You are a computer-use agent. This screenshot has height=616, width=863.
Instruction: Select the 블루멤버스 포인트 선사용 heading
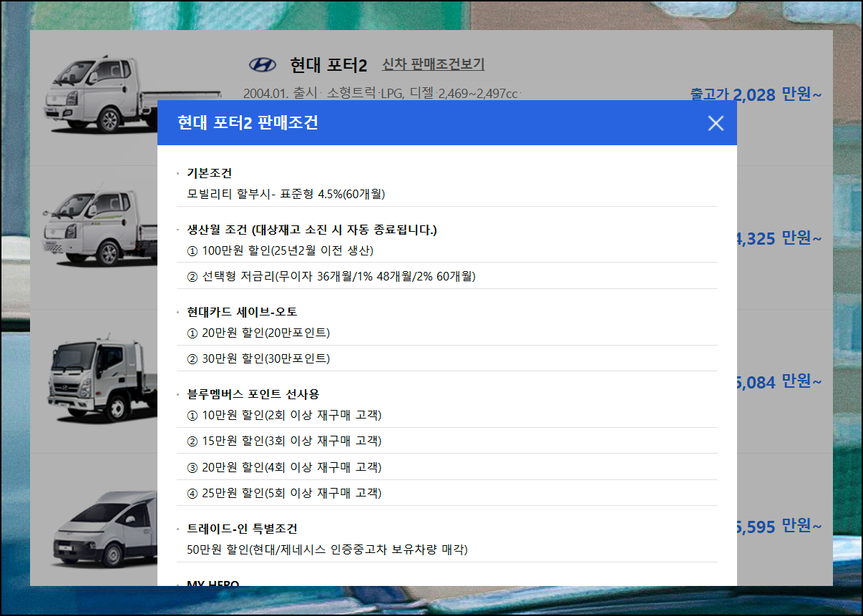tap(253, 394)
